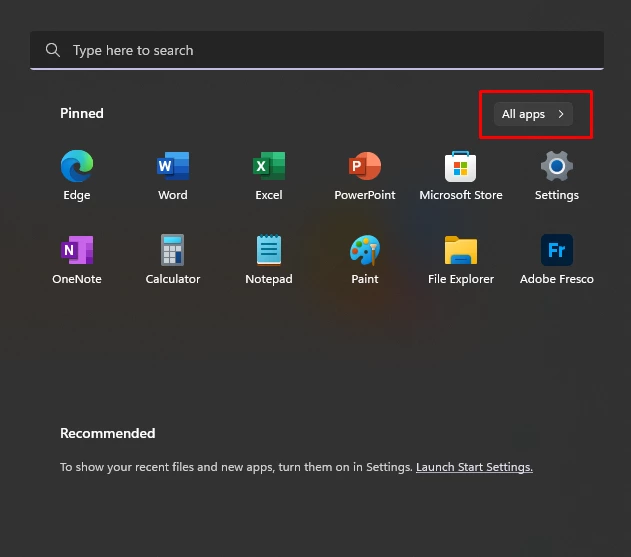Click the All apps button
This screenshot has width=631, height=557.
[x=533, y=114]
